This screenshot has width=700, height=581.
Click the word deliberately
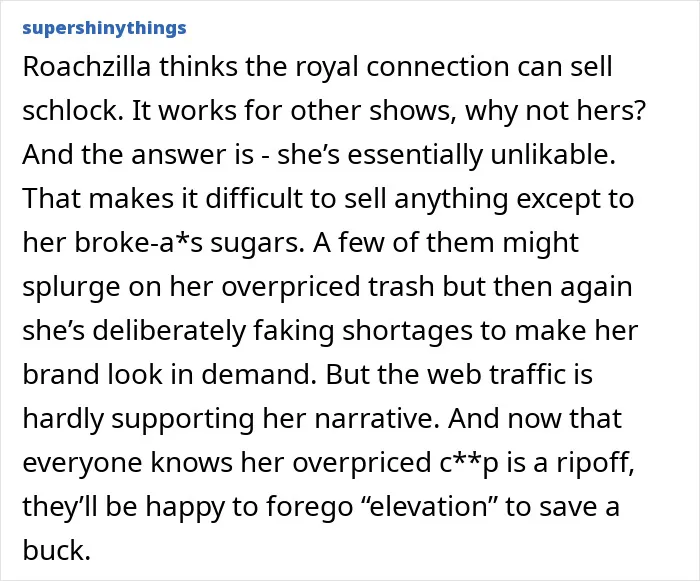[x=169, y=331]
